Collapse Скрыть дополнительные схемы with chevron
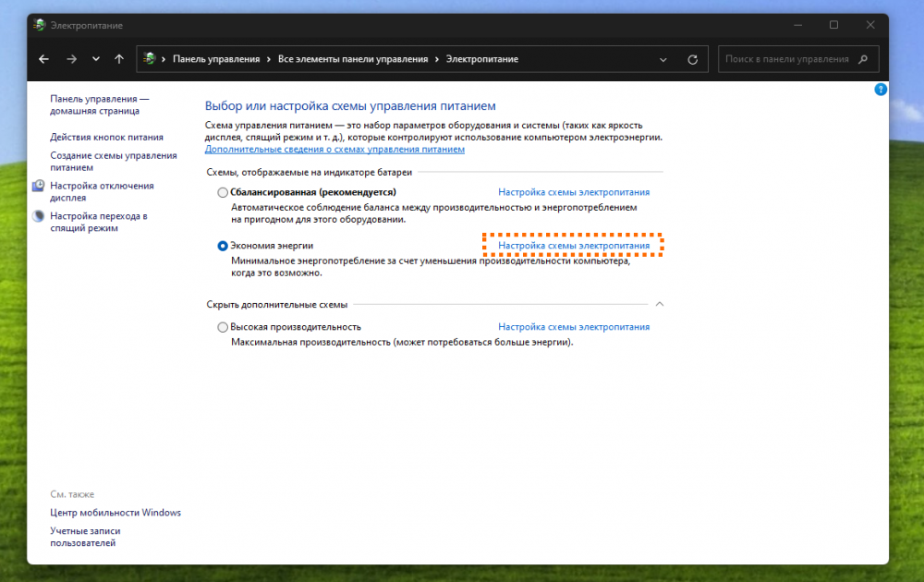Screen dimensions: 924x582 tap(660, 304)
